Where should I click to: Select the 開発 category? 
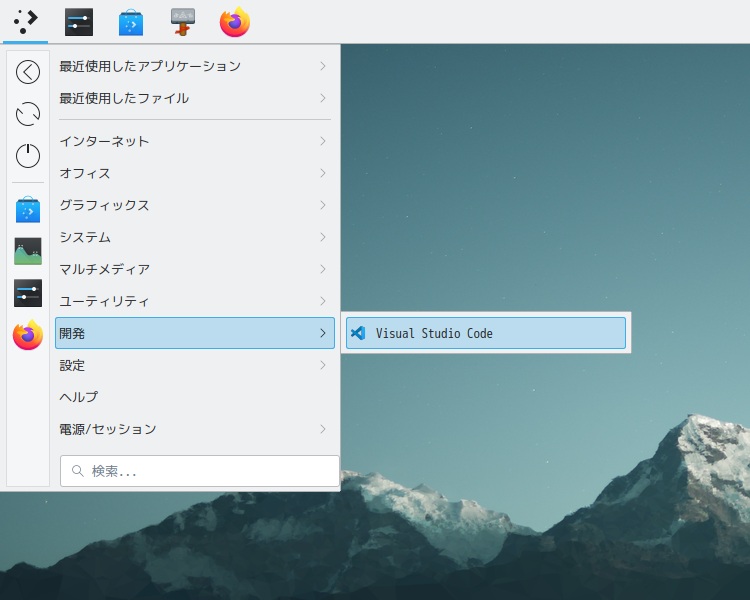pyautogui.click(x=195, y=333)
